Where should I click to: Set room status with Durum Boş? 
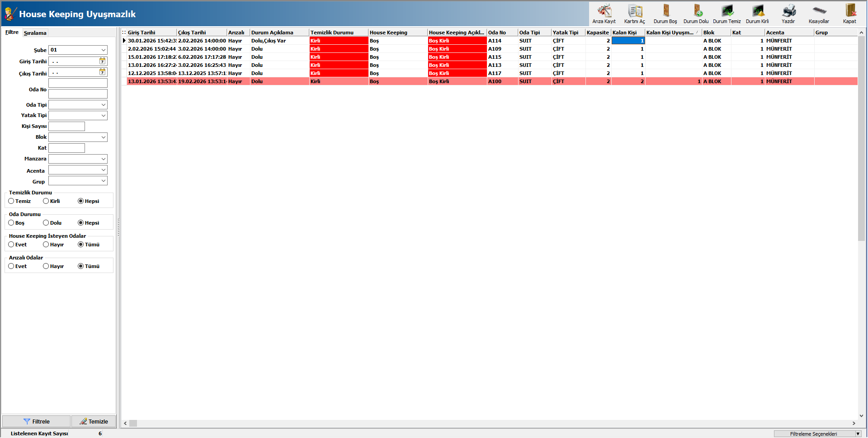click(x=665, y=14)
